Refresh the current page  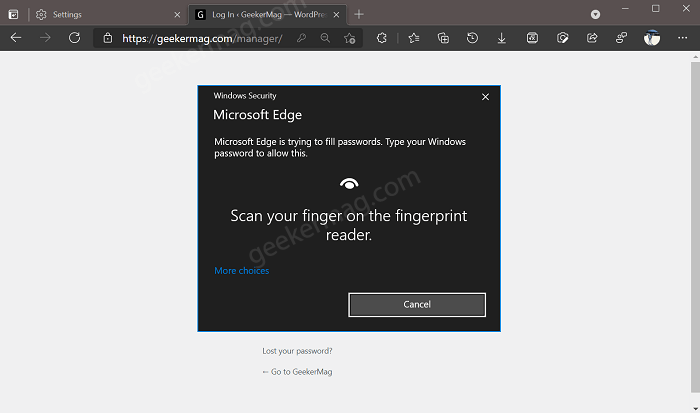(x=75, y=38)
